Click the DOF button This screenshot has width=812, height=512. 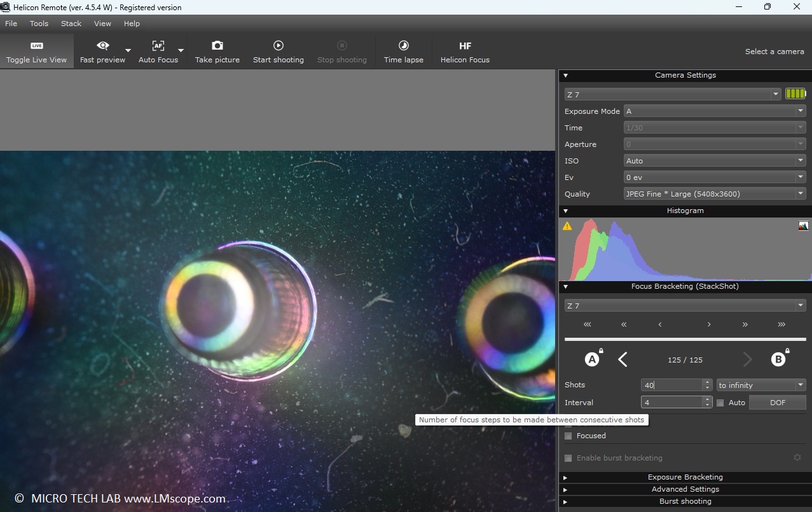coord(777,403)
